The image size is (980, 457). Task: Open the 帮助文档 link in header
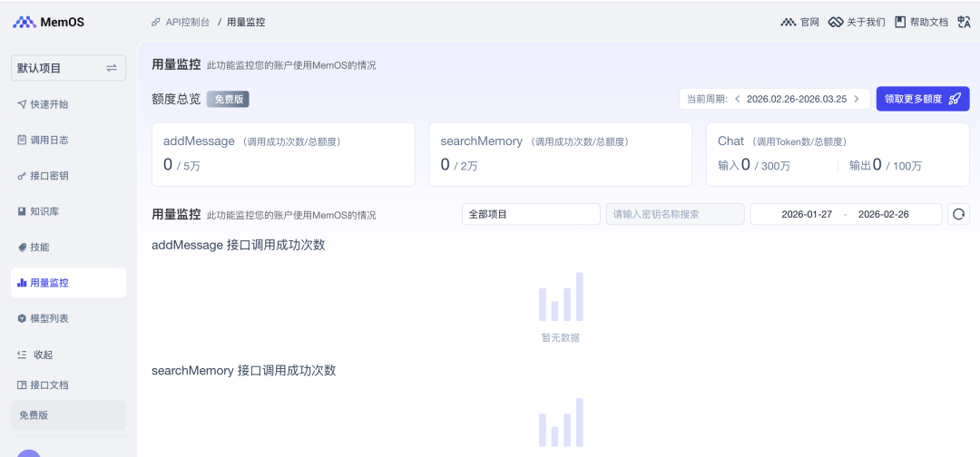[922, 22]
